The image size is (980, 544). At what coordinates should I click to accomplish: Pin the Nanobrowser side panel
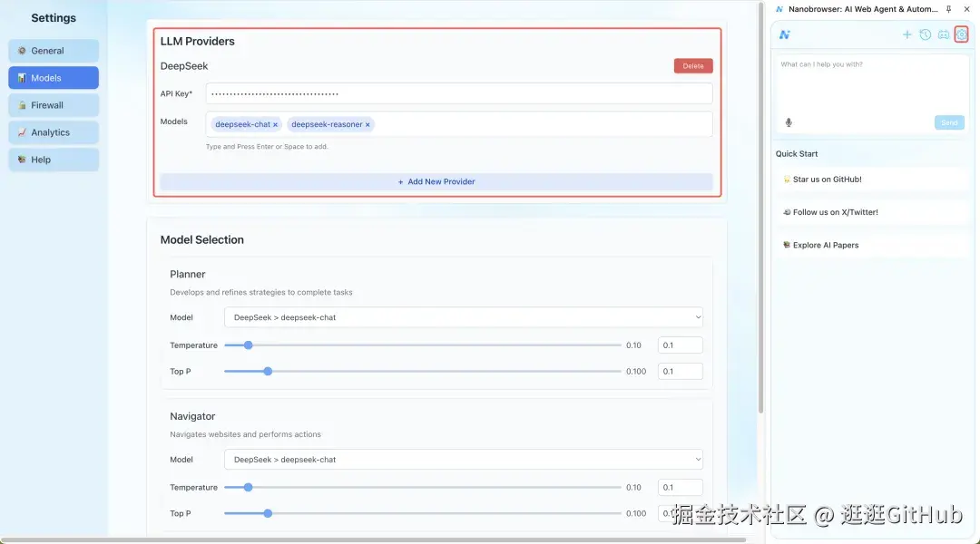[949, 9]
